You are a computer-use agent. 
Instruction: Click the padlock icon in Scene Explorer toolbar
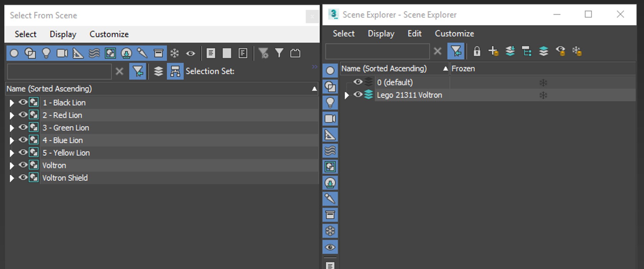click(477, 51)
